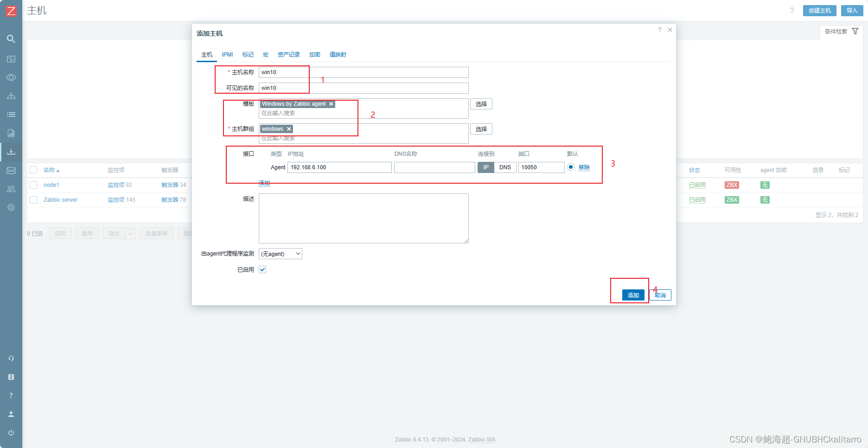Open the Users sidebar icon
Screen dimensions: 868x448
click(x=11, y=189)
